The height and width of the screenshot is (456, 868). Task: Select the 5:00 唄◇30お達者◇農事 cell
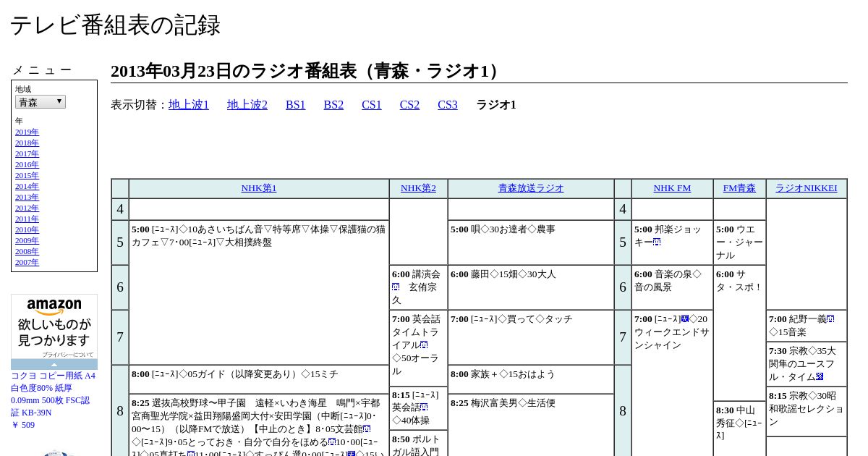531,242
